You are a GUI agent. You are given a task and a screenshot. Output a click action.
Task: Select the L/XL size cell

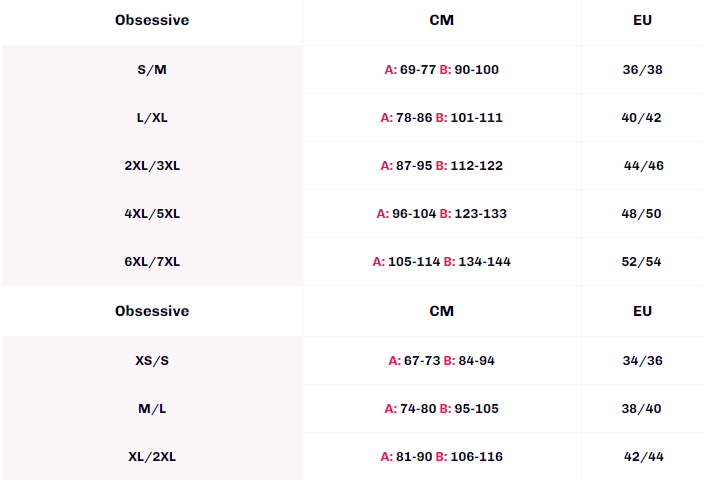tap(152, 118)
